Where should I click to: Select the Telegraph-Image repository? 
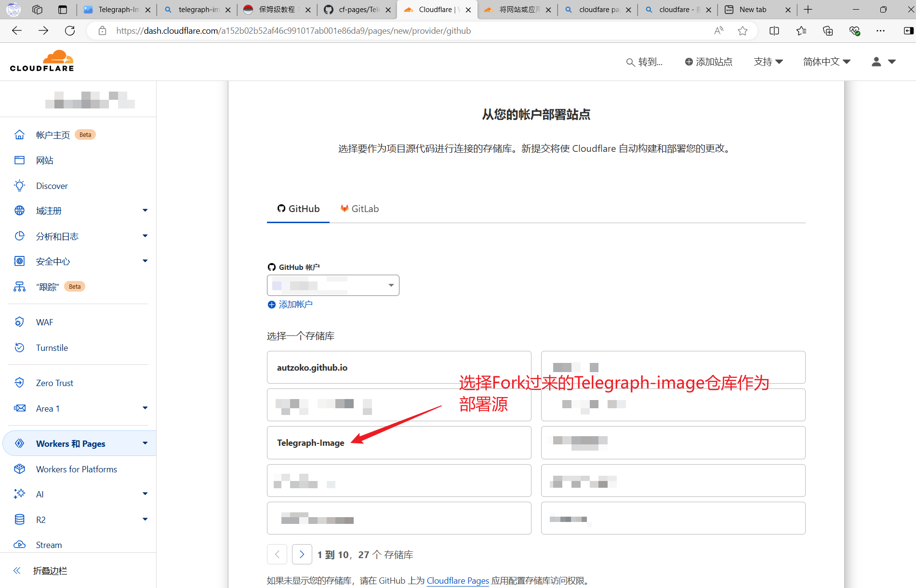point(399,442)
